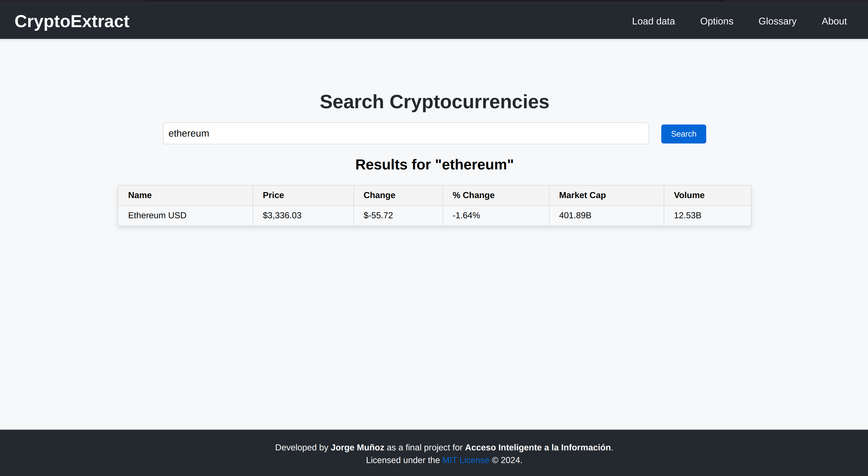Viewport: 868px width, 476px height.
Task: Click the CryptoExtract logo title
Action: pyautogui.click(x=72, y=21)
